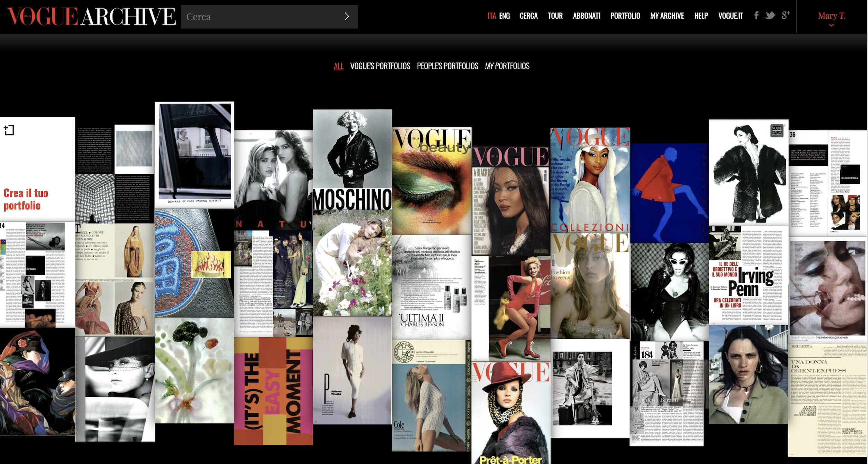Open the woman in green jacket portrait
Image resolution: width=868 pixels, height=464 pixels.
(748, 375)
